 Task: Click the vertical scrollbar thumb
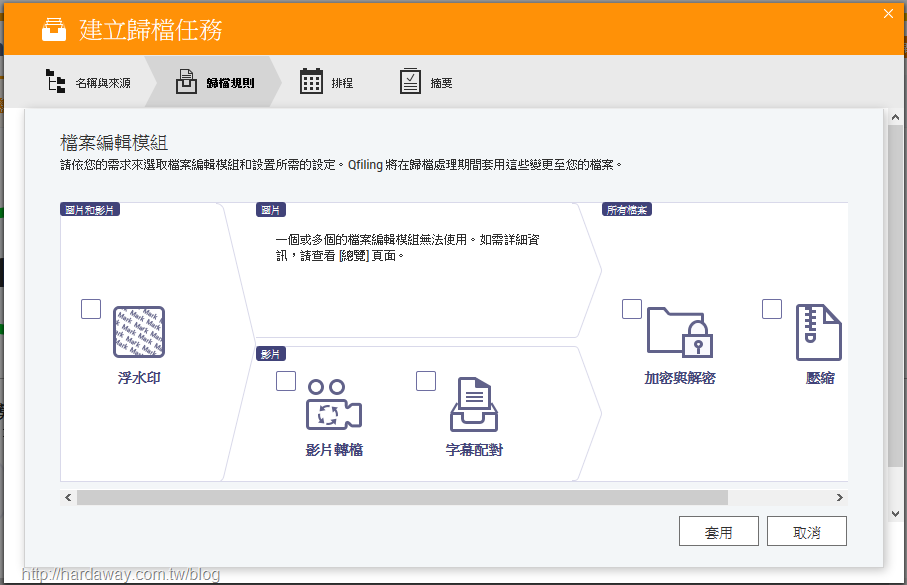pyautogui.click(x=895, y=295)
